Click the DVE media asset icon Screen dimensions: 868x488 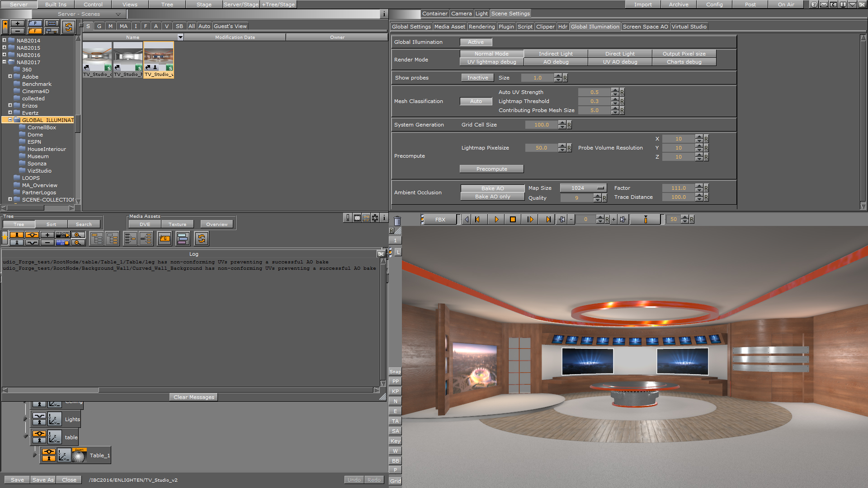146,224
